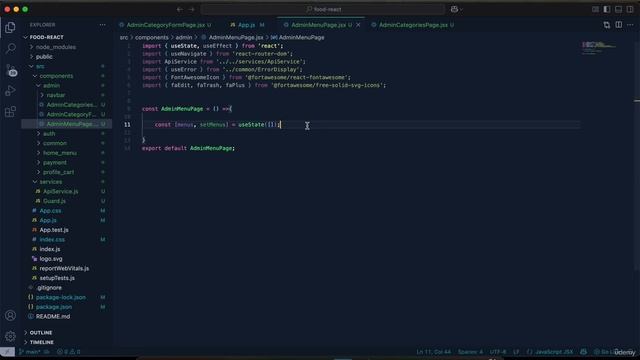Click the admin breadcrumb segment
Screen dimensions: 640x360
pyautogui.click(x=184, y=37)
